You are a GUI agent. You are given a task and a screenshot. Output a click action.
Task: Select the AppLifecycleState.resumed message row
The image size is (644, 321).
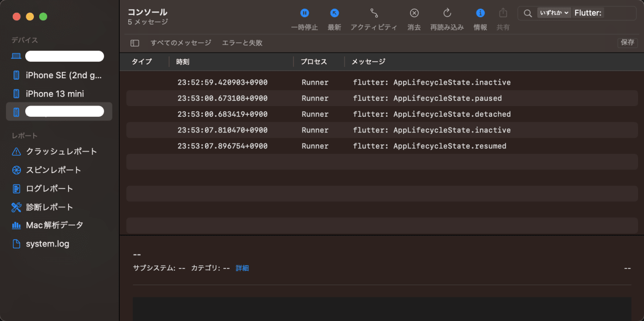click(x=382, y=146)
